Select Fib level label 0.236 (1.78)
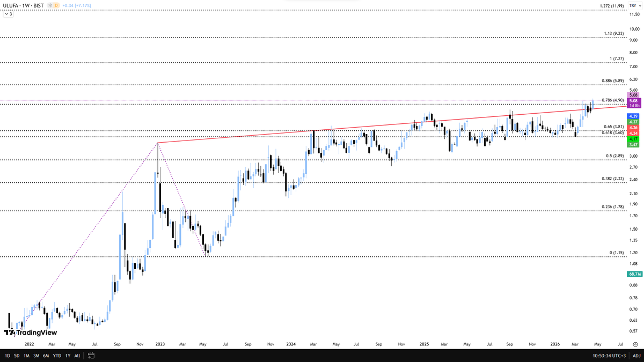Viewport: 644px width, 362px height. [x=613, y=206]
